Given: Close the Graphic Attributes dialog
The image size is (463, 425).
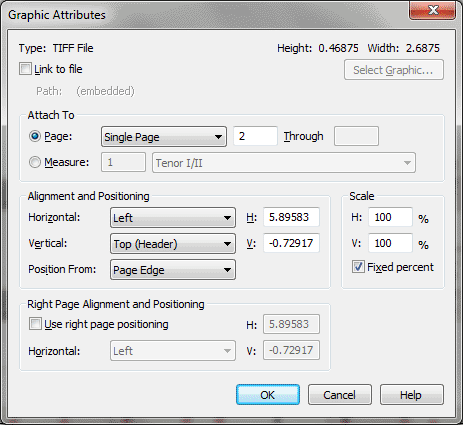Looking at the screenshot, I should coord(432,10).
